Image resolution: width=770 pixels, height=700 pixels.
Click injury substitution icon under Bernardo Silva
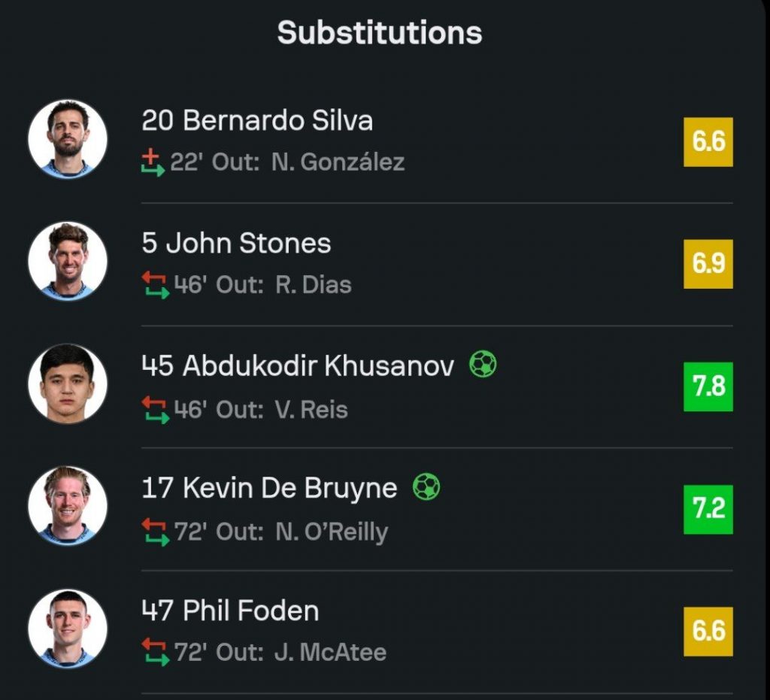pos(153,162)
